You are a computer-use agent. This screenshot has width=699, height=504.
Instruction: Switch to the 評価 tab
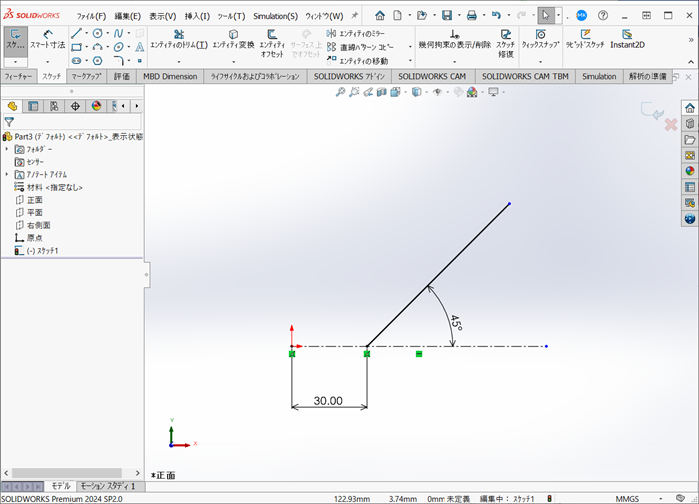pyautogui.click(x=122, y=77)
